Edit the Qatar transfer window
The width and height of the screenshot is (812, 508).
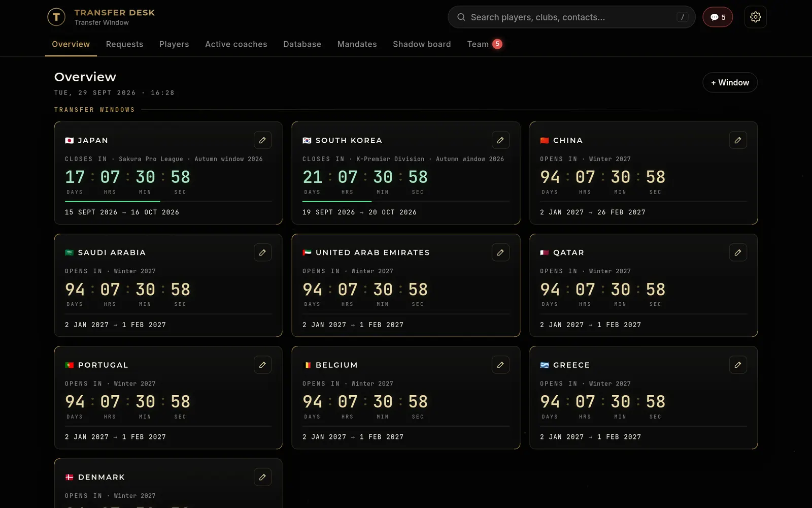[738, 252]
